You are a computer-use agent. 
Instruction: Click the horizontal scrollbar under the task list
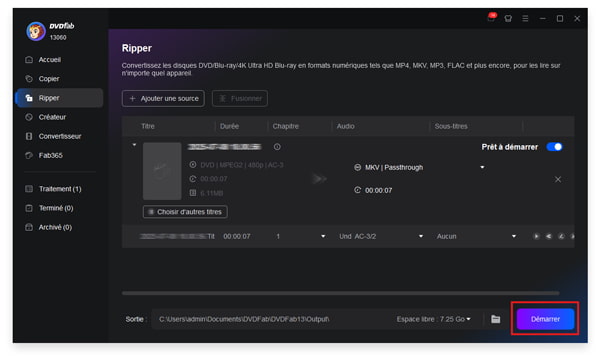tap(341, 293)
